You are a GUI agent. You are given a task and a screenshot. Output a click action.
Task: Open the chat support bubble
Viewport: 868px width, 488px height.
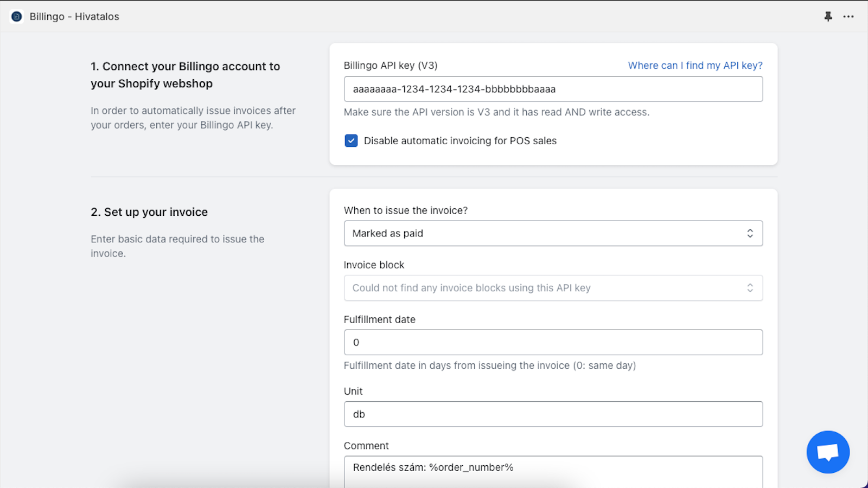(x=827, y=452)
